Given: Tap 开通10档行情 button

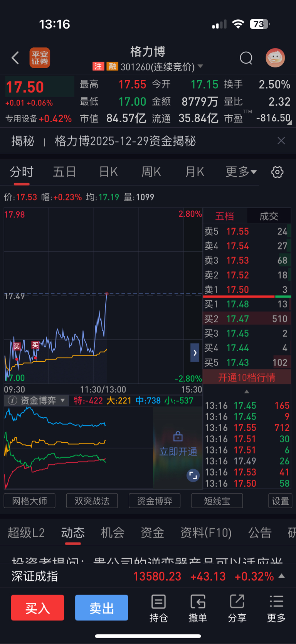Looking at the screenshot, I should (x=247, y=377).
